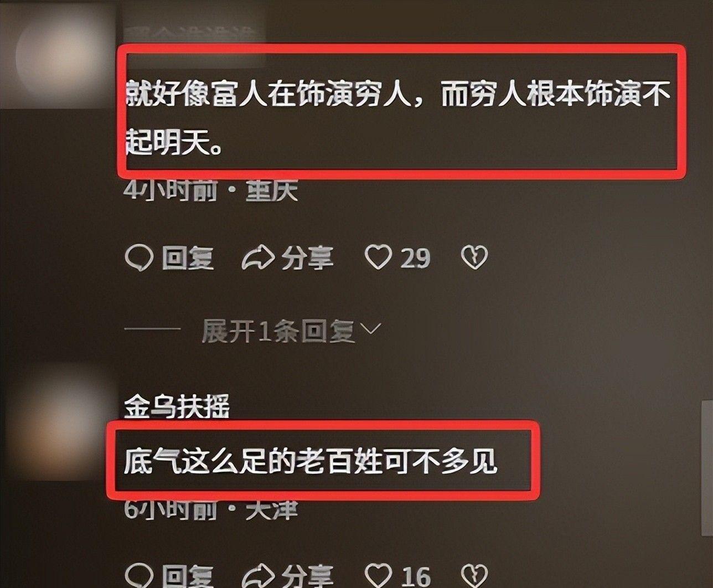Like 金乌扶摇's comment with 16 likes
Image resolution: width=713 pixels, height=588 pixels.
pos(379,575)
